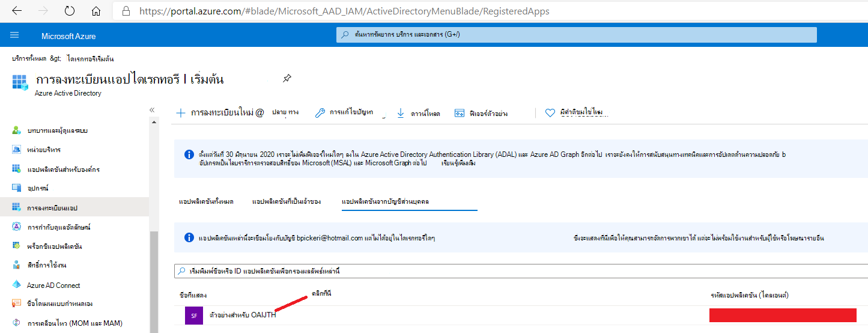Click the application (client) ID column header

click(x=749, y=295)
